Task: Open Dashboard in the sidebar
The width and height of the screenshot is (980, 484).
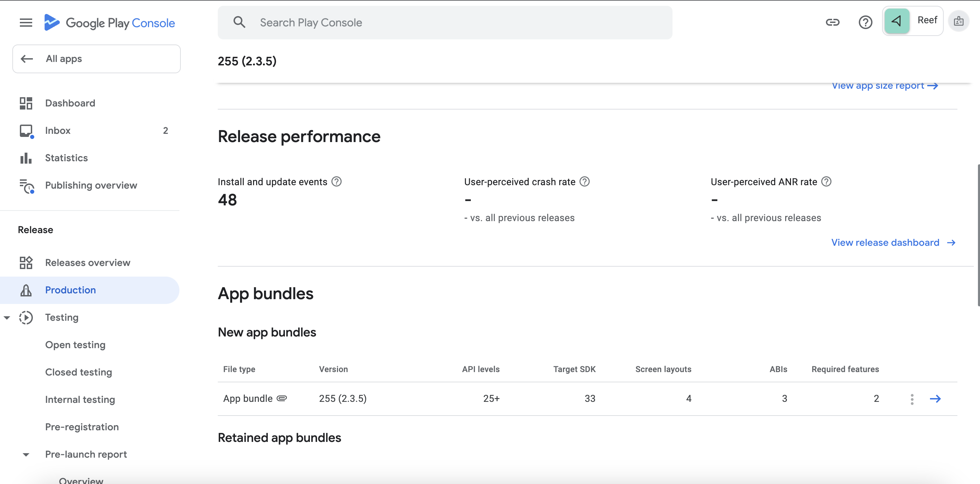Action: (x=70, y=103)
